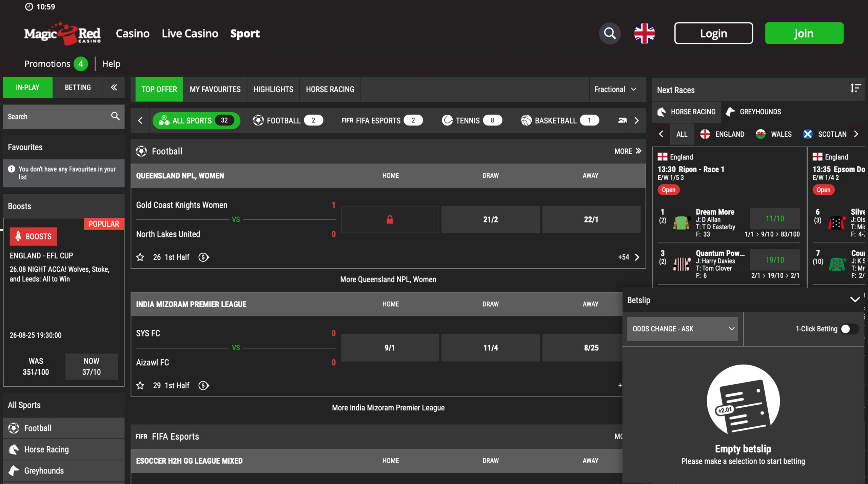Viewport: 868px width, 484px height.
Task: Switch to BETTING mode
Action: 78,88
